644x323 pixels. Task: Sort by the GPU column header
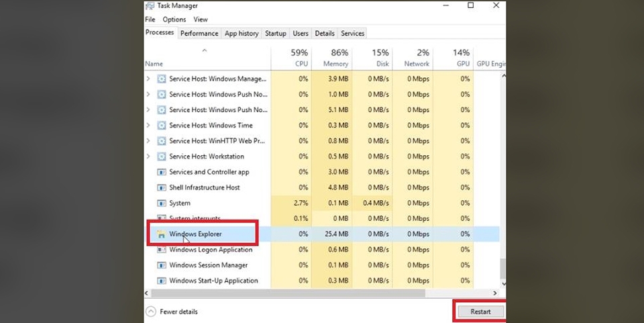pyautogui.click(x=453, y=58)
